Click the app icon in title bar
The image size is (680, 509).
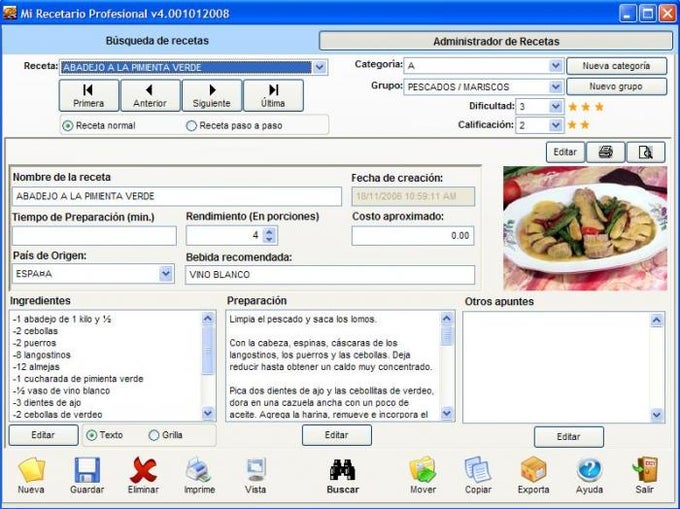tap(10, 13)
